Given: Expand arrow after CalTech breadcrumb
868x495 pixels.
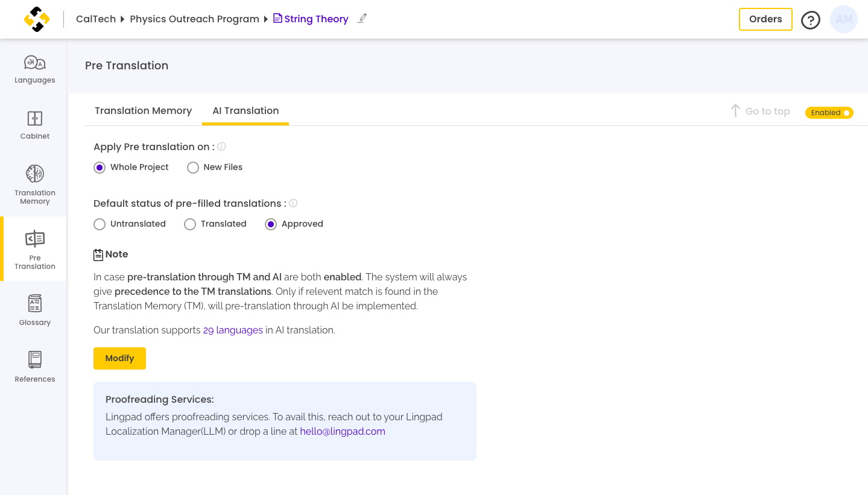Looking at the screenshot, I should pyautogui.click(x=122, y=19).
